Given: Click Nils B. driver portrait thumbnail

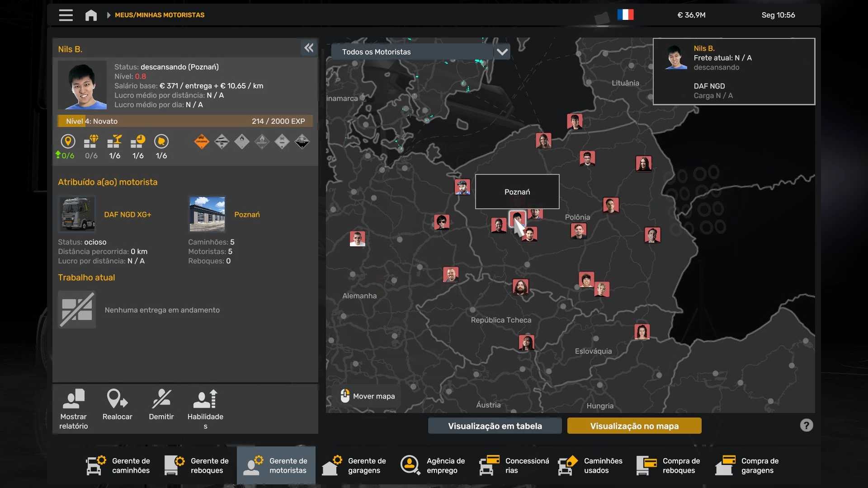Looking at the screenshot, I should (x=82, y=85).
